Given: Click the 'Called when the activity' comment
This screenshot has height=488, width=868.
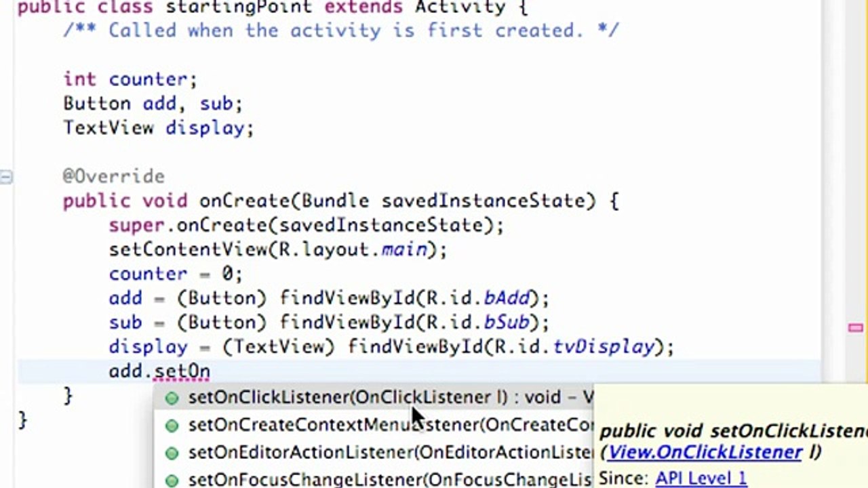Looking at the screenshot, I should [341, 30].
